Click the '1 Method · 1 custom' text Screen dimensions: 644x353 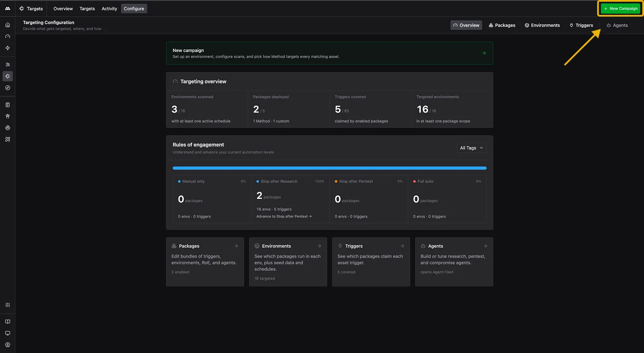[x=271, y=121]
